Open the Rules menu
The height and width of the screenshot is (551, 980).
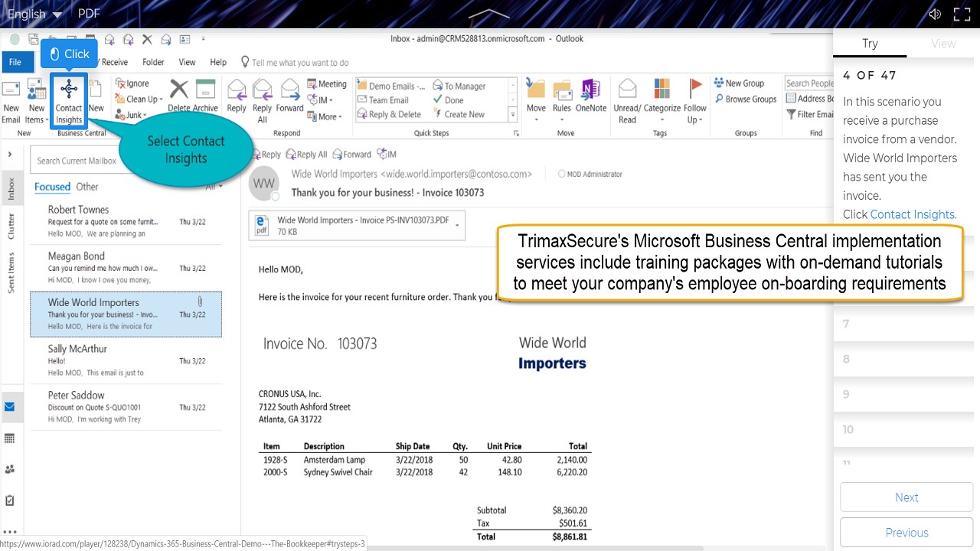562,101
